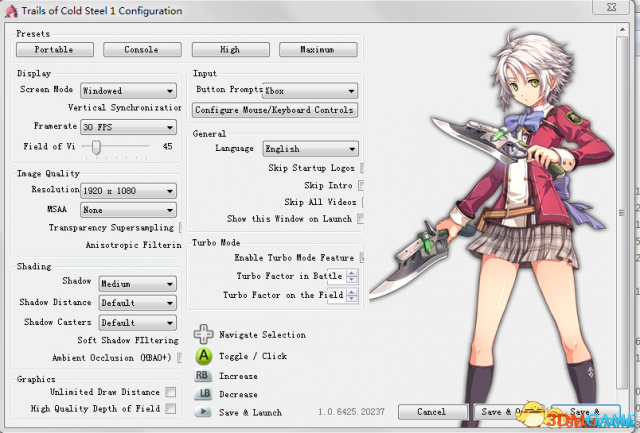This screenshot has width=640, height=433.
Task: Apply the High preset
Action: [x=231, y=50]
